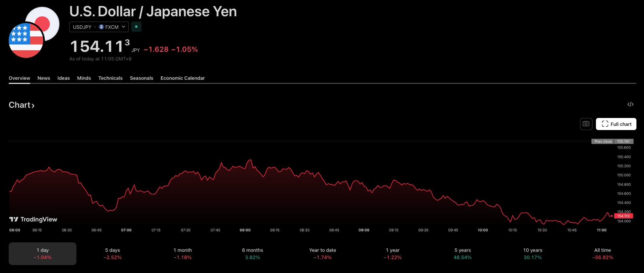Launch the Full chart button
The height and width of the screenshot is (273, 644).
click(616, 124)
